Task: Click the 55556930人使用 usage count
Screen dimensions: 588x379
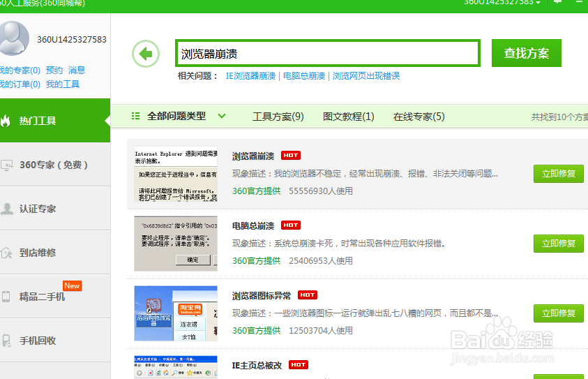Action: click(321, 191)
